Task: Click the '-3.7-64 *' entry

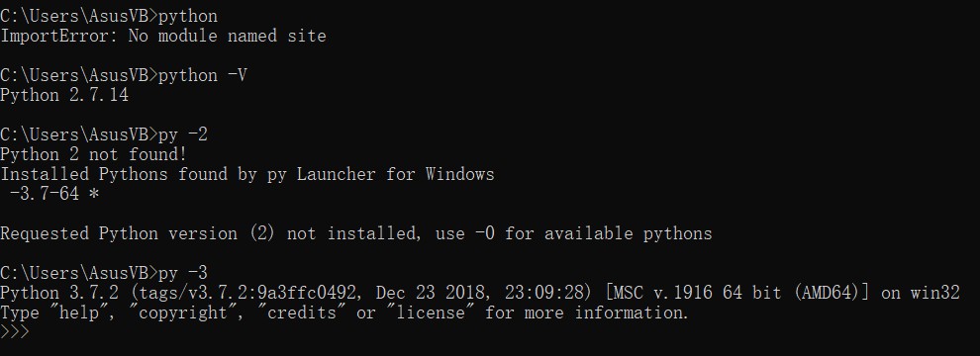Action: pos(54,194)
